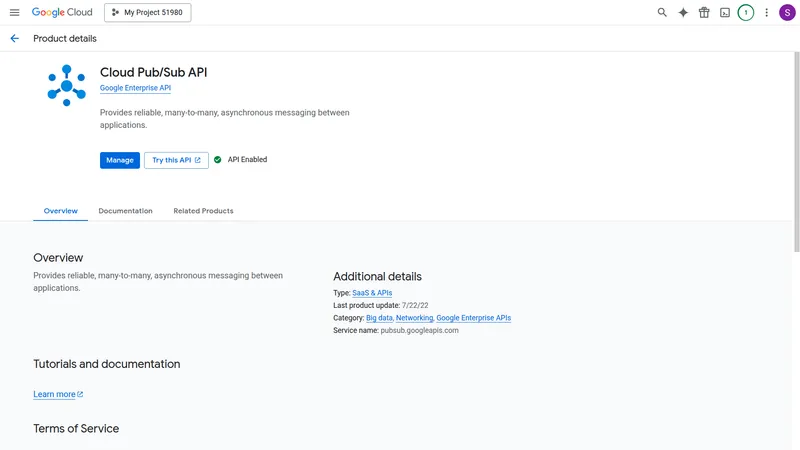
Task: Click the Product details header text
Action: point(65,38)
